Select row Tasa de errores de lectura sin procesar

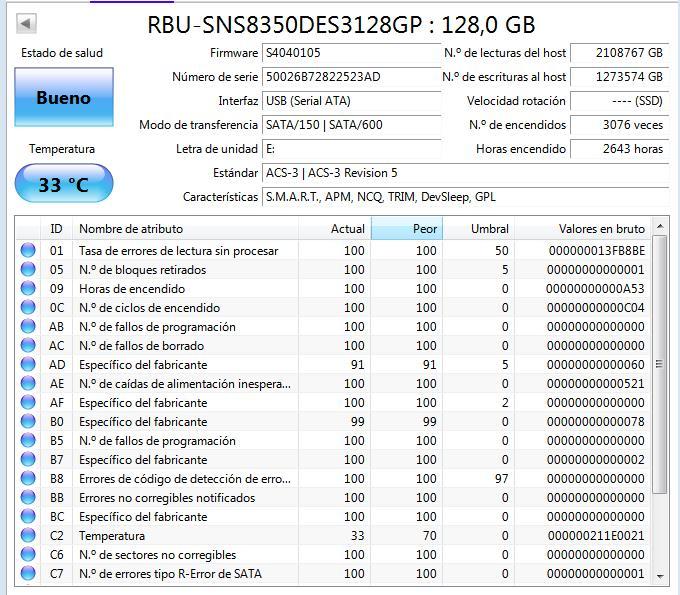333,251
